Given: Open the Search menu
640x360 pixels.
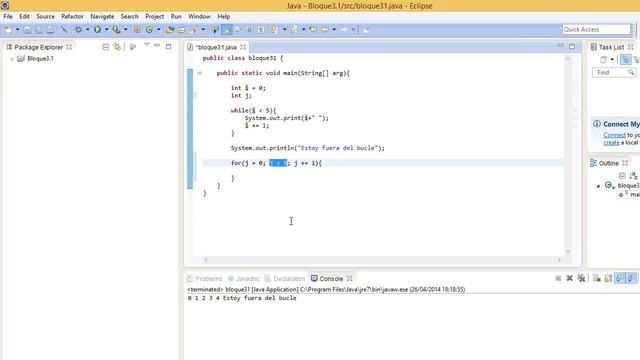Looking at the screenshot, I should coord(129,16).
